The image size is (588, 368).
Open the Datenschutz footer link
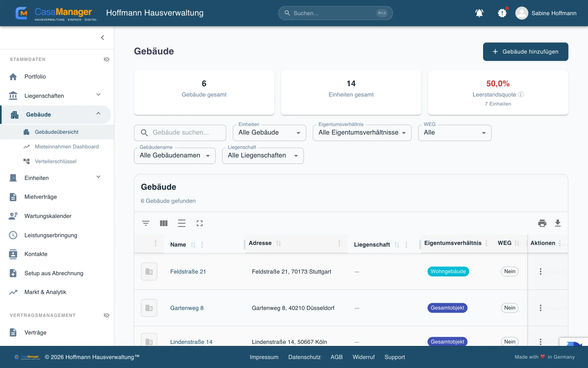pos(304,357)
